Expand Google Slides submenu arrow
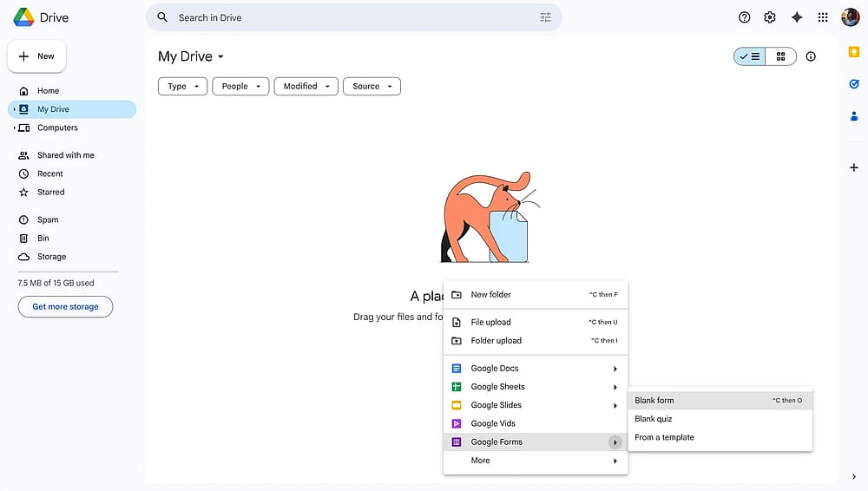This screenshot has height=491, width=868. [615, 405]
